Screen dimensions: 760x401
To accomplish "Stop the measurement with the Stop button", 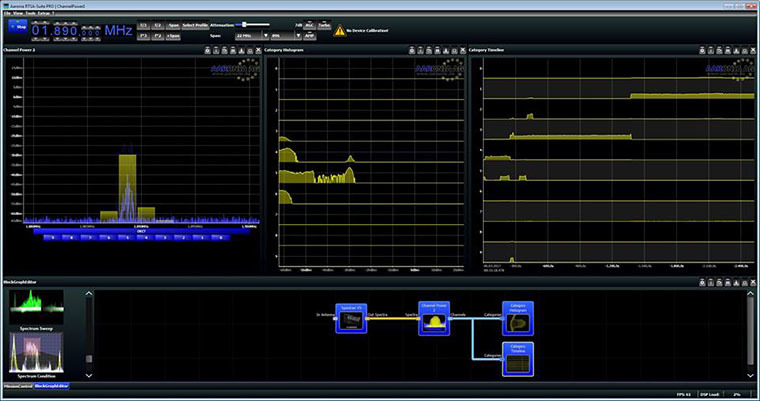I will point(18,26).
